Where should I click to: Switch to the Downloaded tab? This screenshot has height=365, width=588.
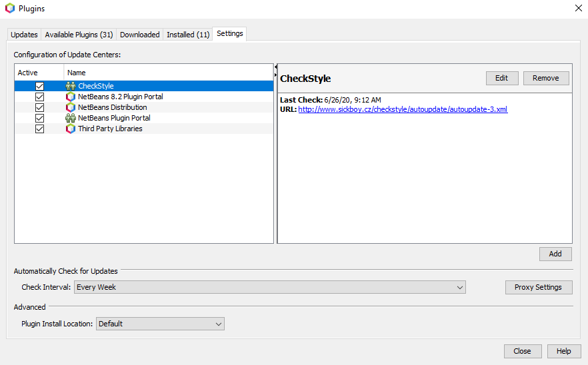click(139, 35)
